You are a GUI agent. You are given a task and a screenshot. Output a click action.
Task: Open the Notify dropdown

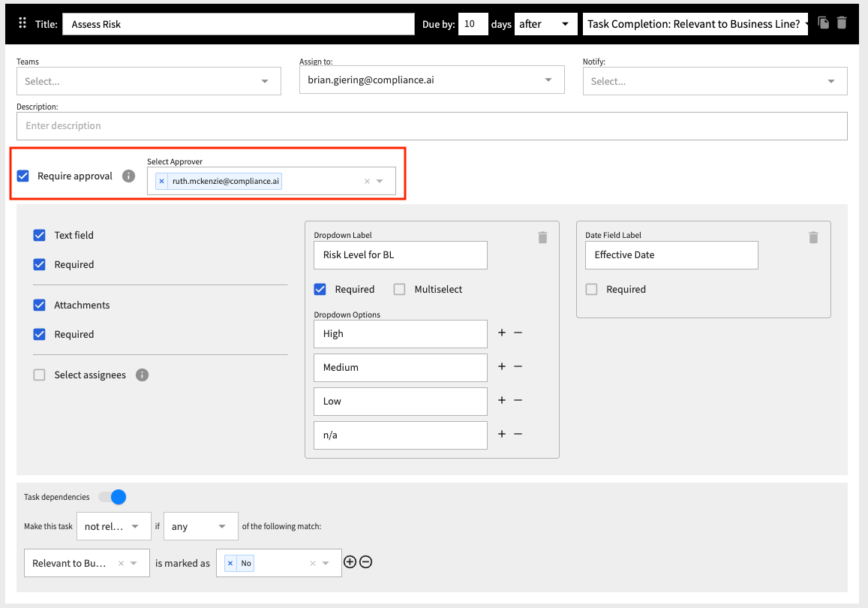pyautogui.click(x=830, y=80)
